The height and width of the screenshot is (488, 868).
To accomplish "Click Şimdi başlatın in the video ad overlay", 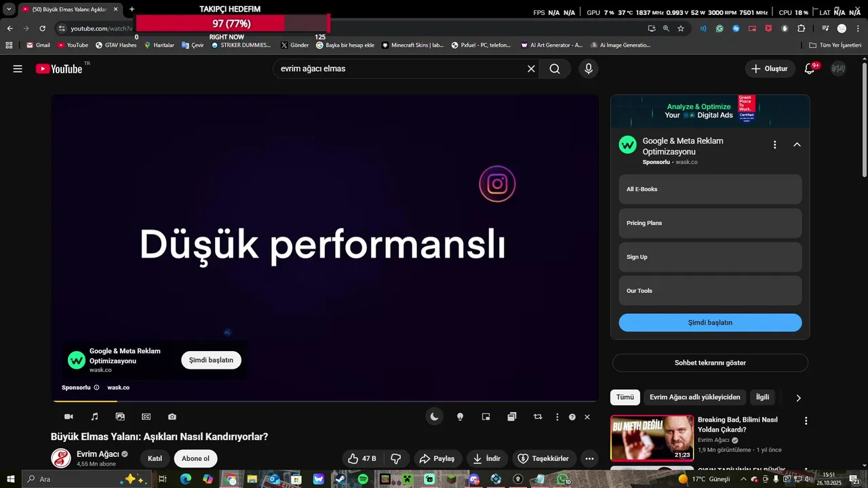I will (211, 360).
